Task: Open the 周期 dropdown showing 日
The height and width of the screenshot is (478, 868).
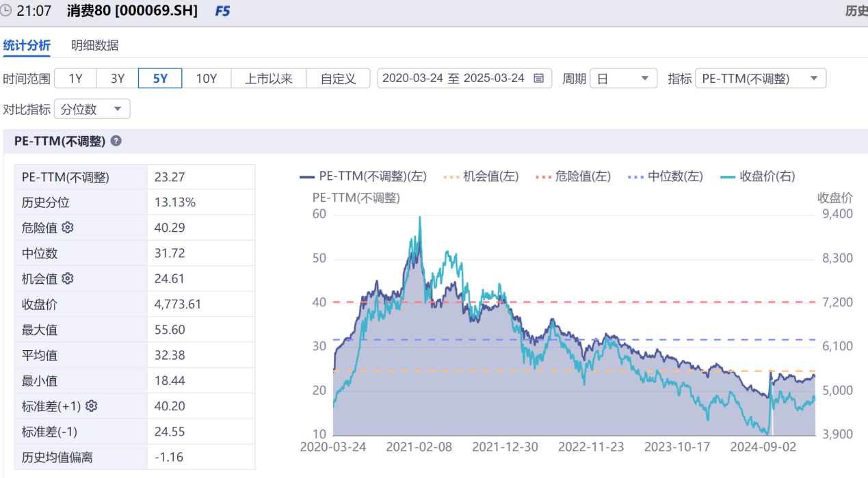Action: [623, 79]
